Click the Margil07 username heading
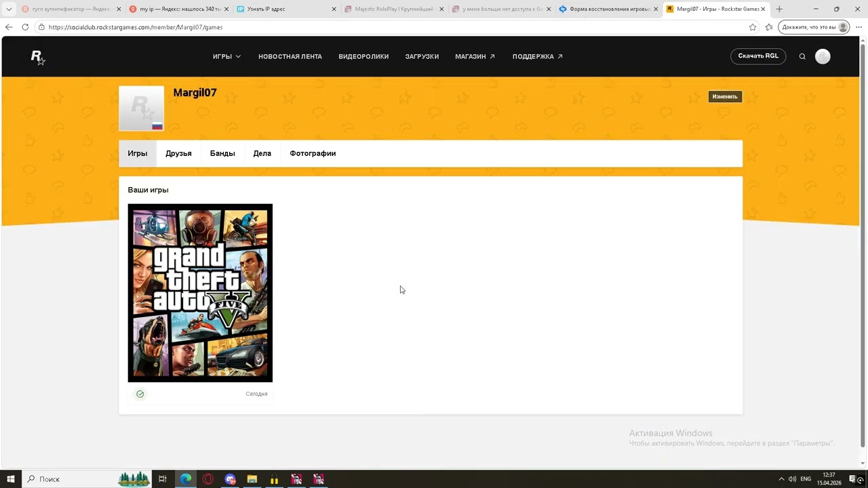Screen dimensions: 868x488 (x=195, y=93)
